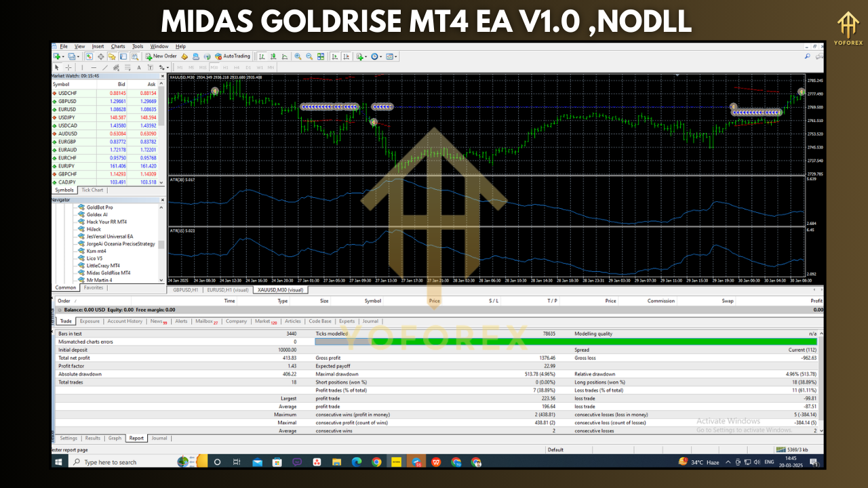The width and height of the screenshot is (868, 488).
Task: Toggle the chart shift icon
Action: pyautogui.click(x=347, y=56)
